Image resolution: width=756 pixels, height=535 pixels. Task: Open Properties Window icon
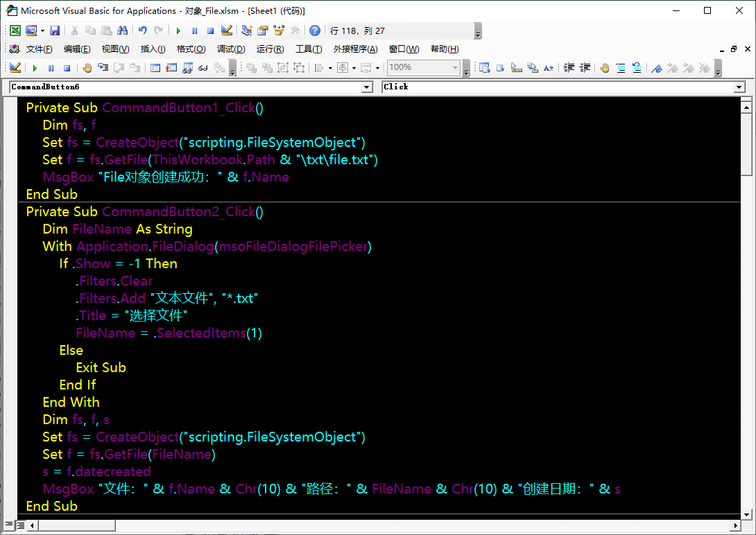pyautogui.click(x=263, y=30)
